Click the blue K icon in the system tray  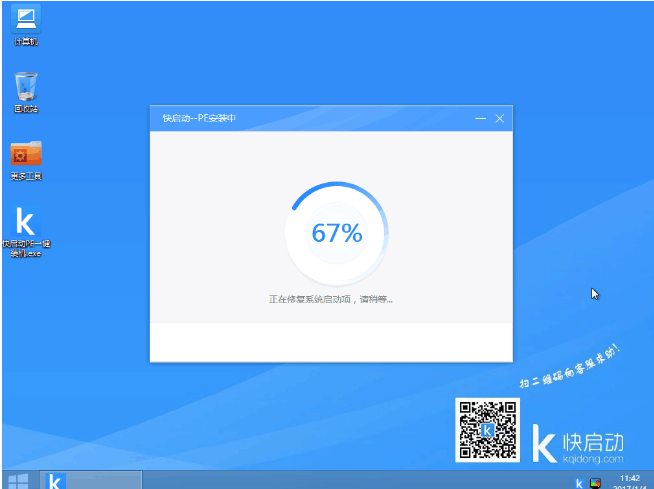578,482
